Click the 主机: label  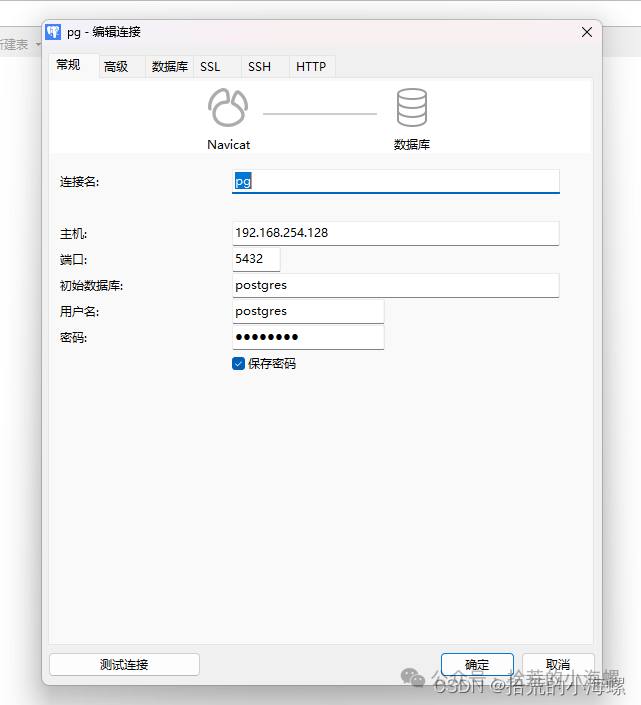point(74,234)
